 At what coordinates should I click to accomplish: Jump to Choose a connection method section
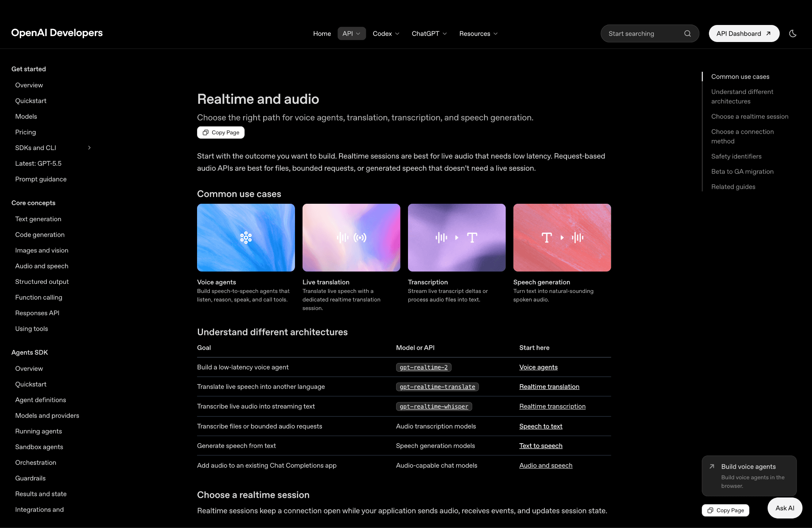pos(742,137)
